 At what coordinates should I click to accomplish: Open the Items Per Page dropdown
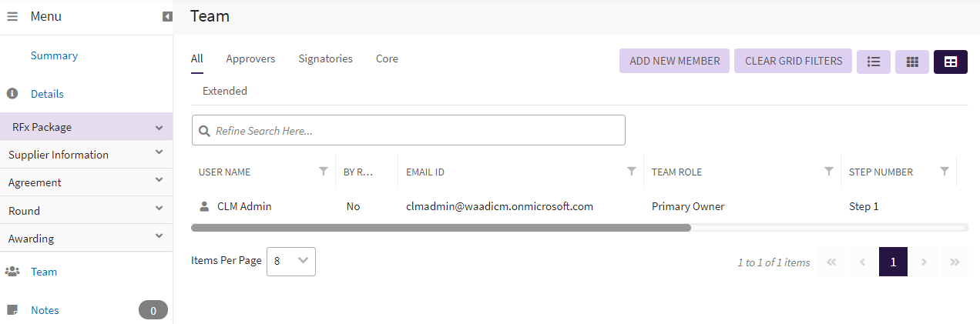(x=291, y=261)
